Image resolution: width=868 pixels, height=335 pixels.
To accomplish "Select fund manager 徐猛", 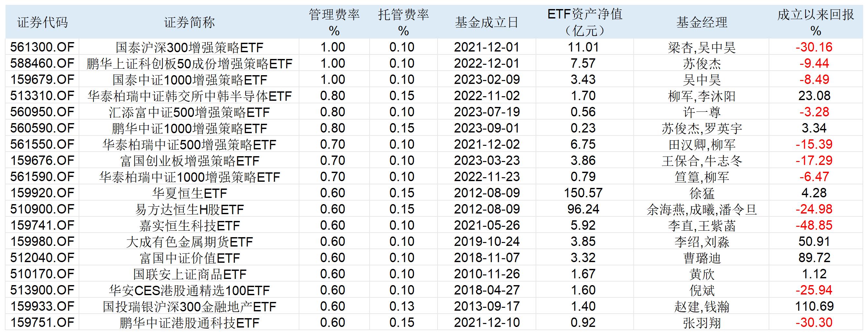I will pyautogui.click(x=702, y=193).
